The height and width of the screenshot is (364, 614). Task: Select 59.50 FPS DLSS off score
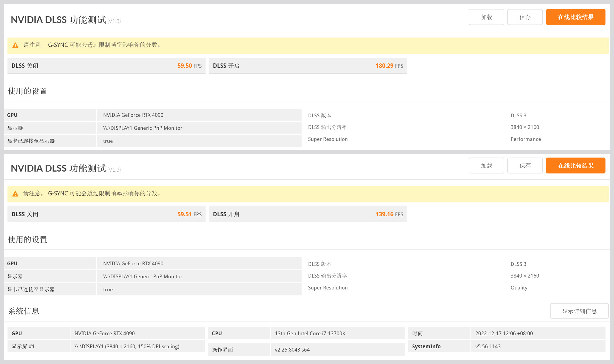point(189,66)
